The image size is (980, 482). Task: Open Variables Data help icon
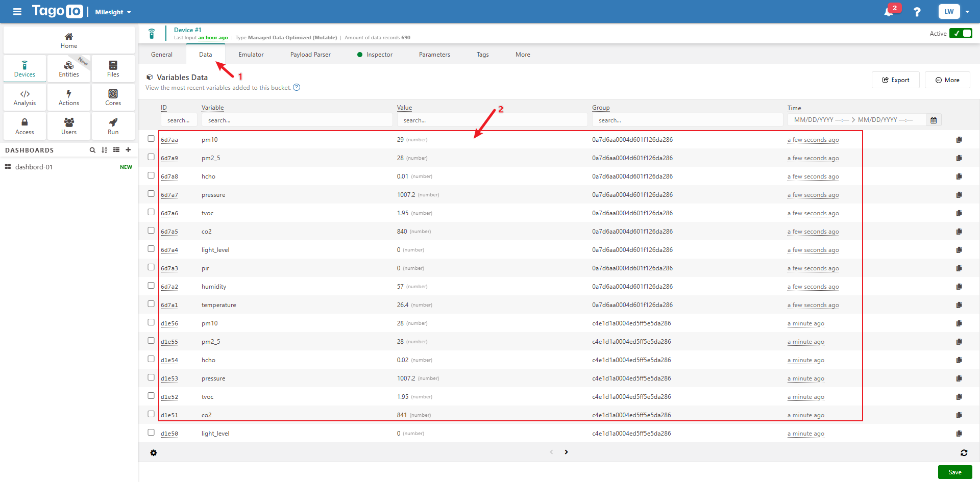[x=297, y=88]
